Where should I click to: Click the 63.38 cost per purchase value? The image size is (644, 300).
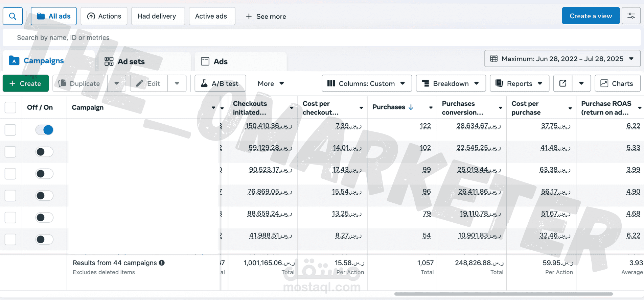click(555, 170)
